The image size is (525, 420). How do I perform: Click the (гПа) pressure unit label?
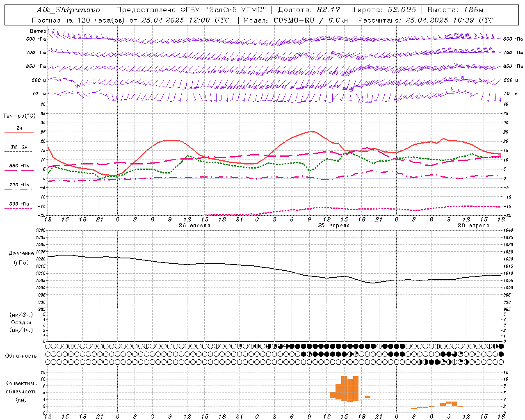pos(21,263)
